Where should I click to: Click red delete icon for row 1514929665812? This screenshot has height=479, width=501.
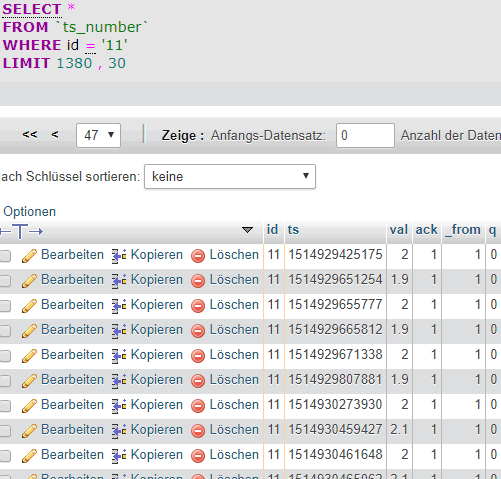[198, 331]
